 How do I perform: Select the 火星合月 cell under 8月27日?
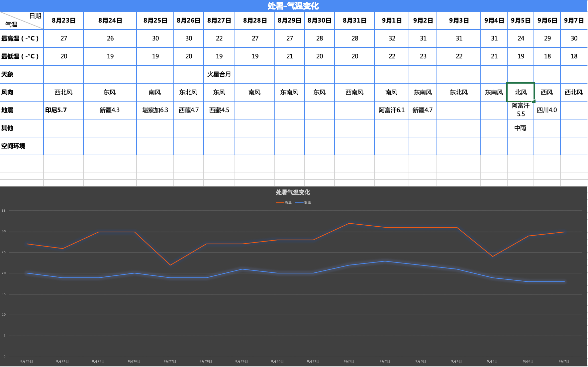coord(219,74)
